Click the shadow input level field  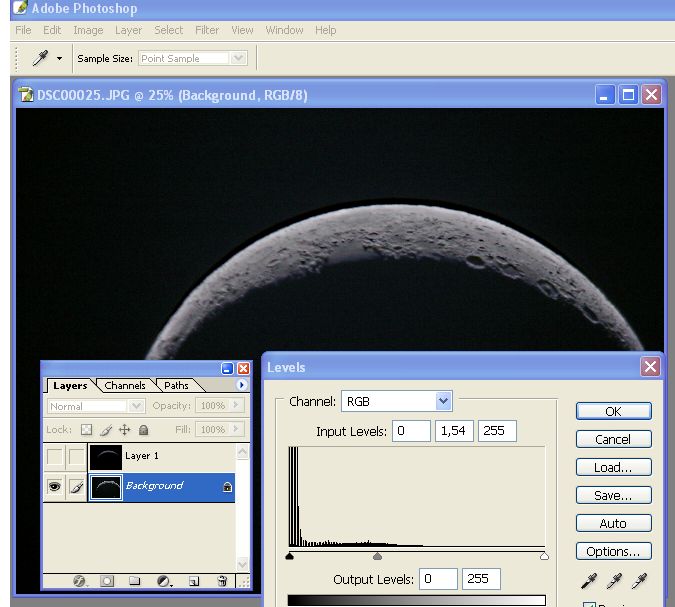[411, 430]
